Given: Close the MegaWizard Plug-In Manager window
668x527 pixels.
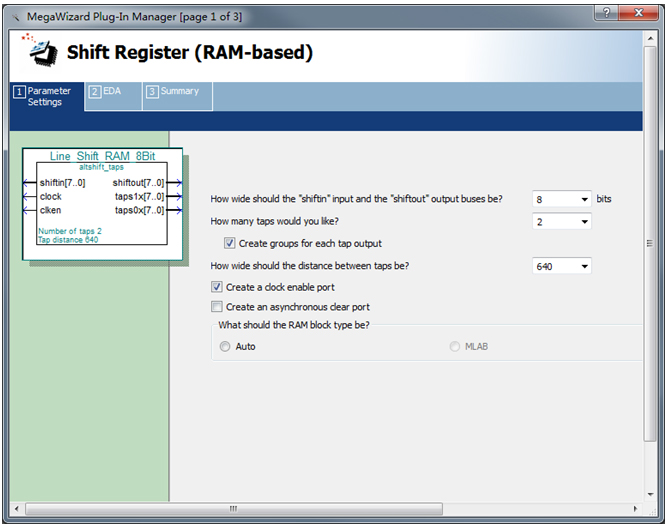Looking at the screenshot, I should [x=639, y=13].
